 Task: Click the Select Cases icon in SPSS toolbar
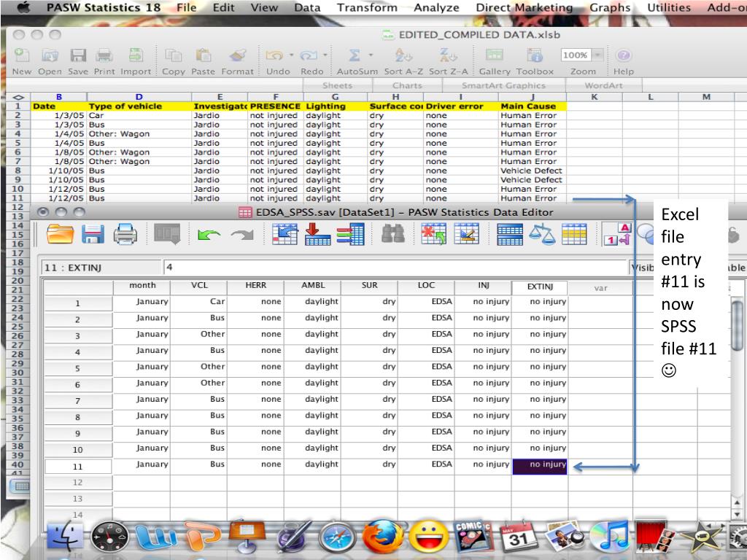(574, 234)
